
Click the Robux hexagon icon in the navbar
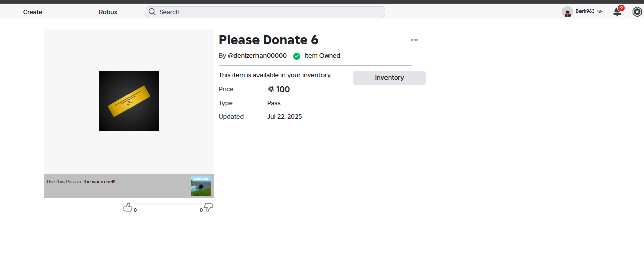tap(637, 12)
